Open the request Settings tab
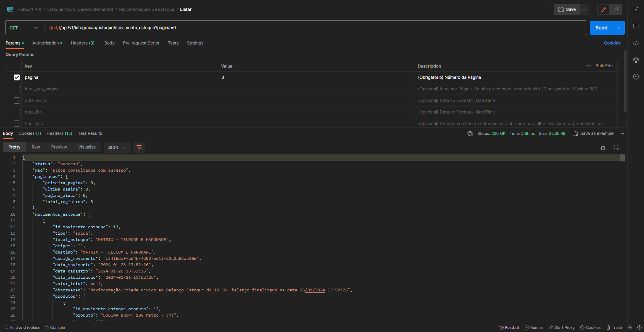This screenshot has height=332, width=644. click(x=195, y=43)
